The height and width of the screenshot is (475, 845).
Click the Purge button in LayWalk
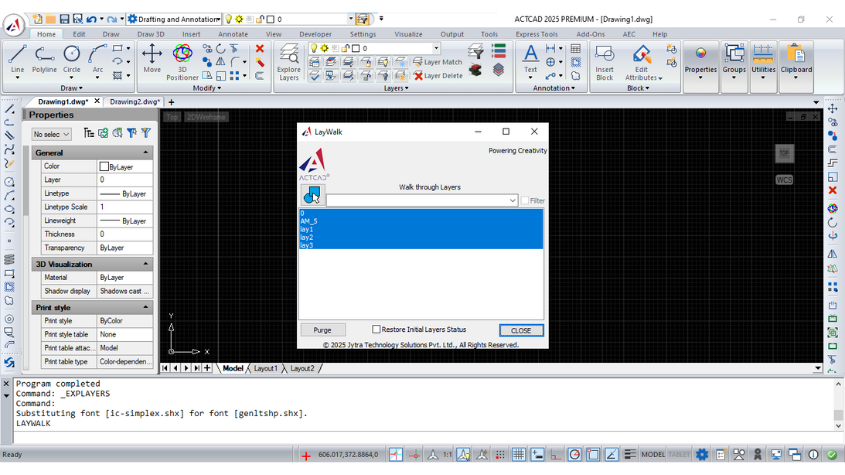pyautogui.click(x=322, y=330)
